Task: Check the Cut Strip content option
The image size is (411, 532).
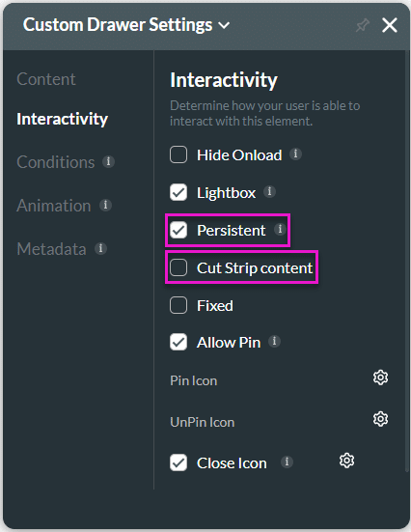Action: coord(178,267)
